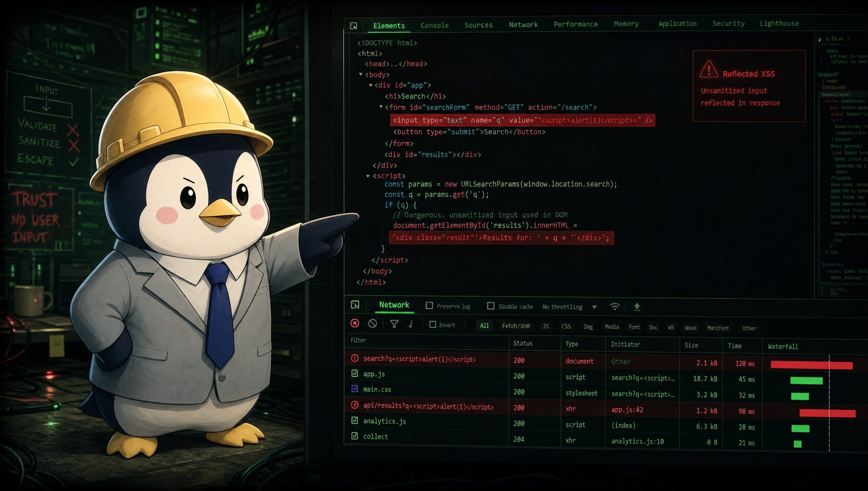The width and height of the screenshot is (868, 491).
Task: Open the Sources tab
Action: [x=478, y=25]
